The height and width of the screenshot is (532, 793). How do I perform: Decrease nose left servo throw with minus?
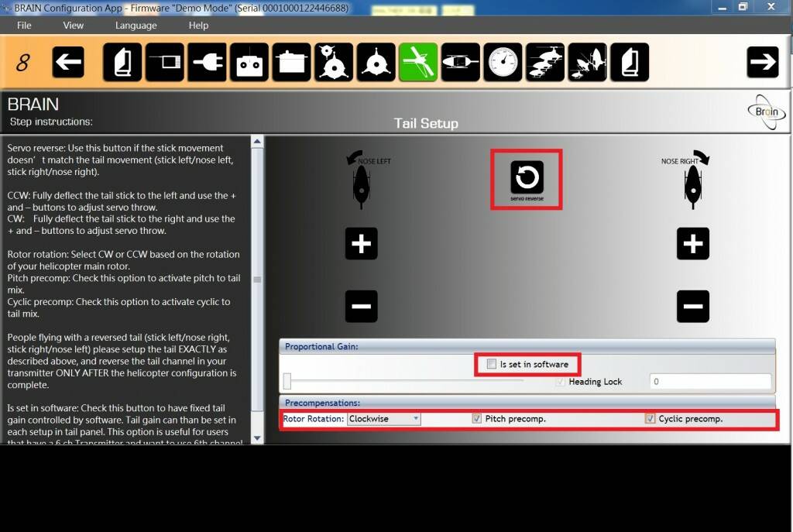[x=361, y=307]
